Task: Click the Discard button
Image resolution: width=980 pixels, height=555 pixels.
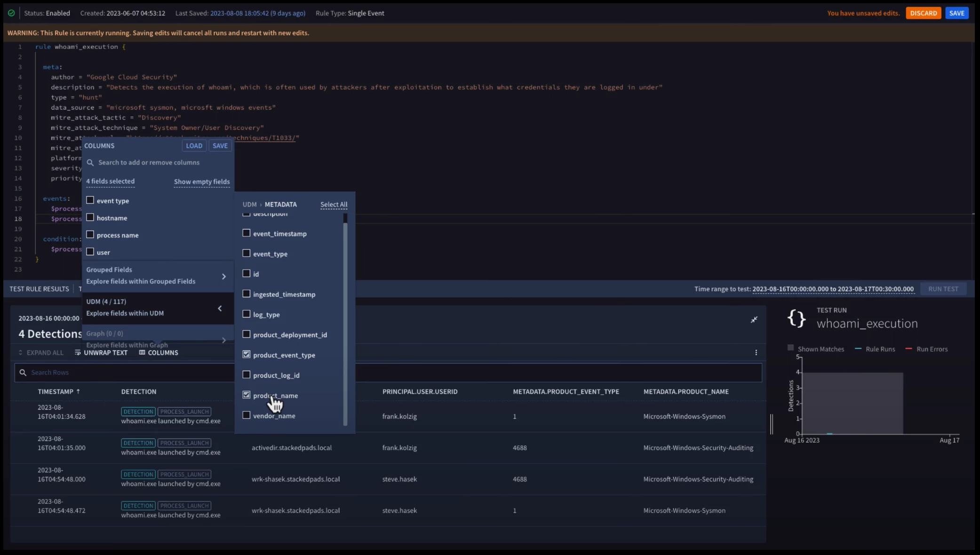Action: click(x=923, y=13)
